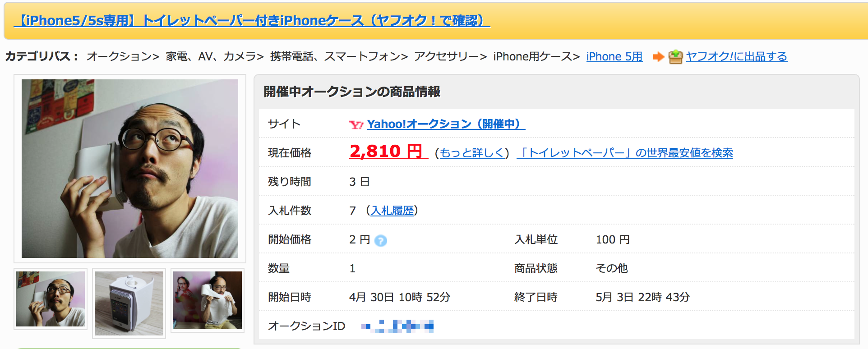Viewport: 868px width, 349px height.
Task: Click the orange arrow icon after iPhone 5用
Action: 658,57
